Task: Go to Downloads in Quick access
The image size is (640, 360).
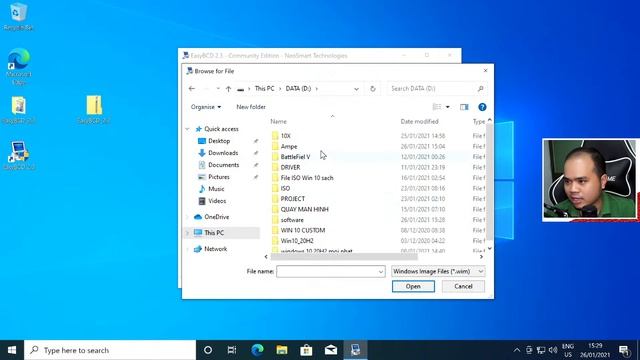Action: coord(223,153)
